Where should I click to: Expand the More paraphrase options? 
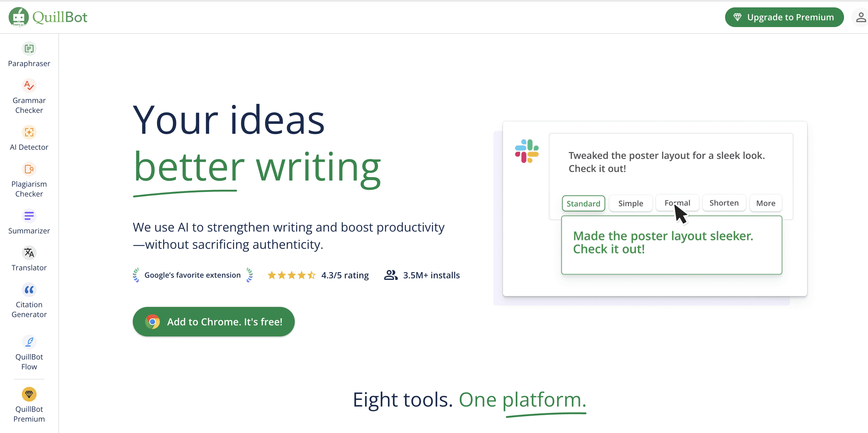point(766,203)
